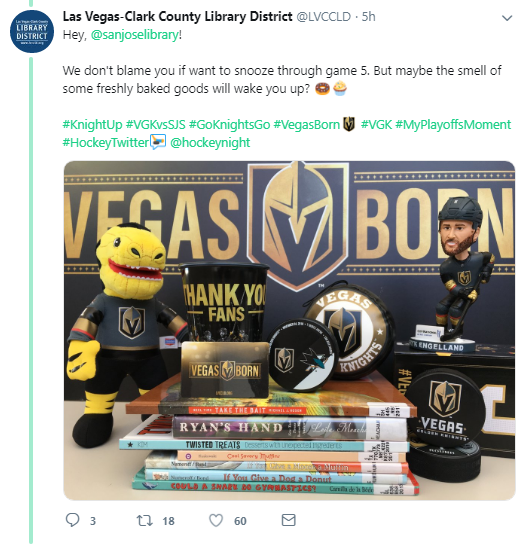Click the reply speech bubble icon
Image resolution: width=524 pixels, height=544 pixels.
73,520
